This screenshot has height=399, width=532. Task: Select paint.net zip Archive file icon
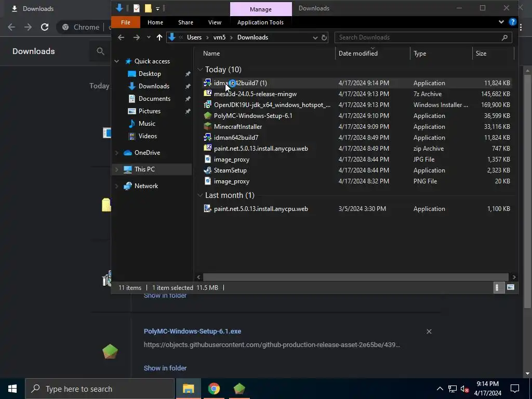[x=208, y=148]
